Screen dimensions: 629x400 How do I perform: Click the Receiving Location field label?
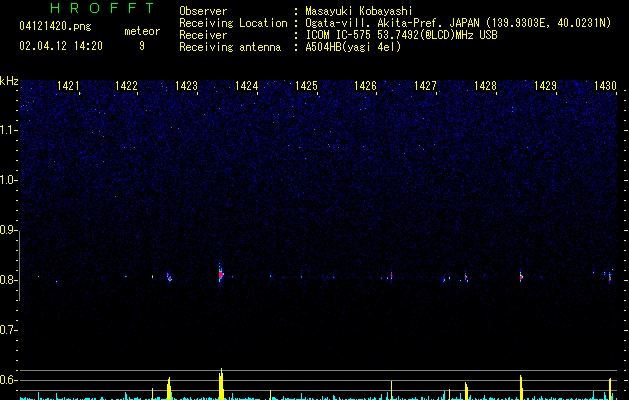233,23
